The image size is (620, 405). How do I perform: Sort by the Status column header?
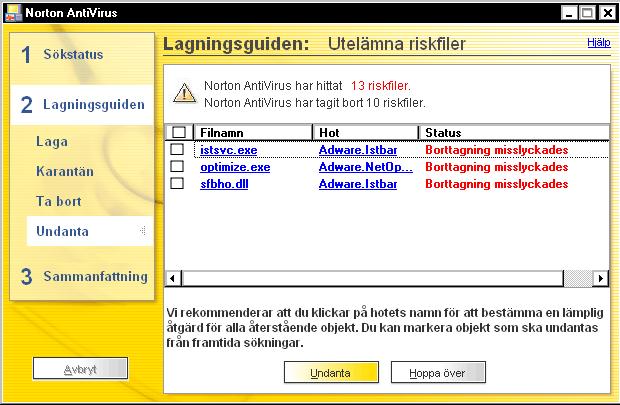513,132
